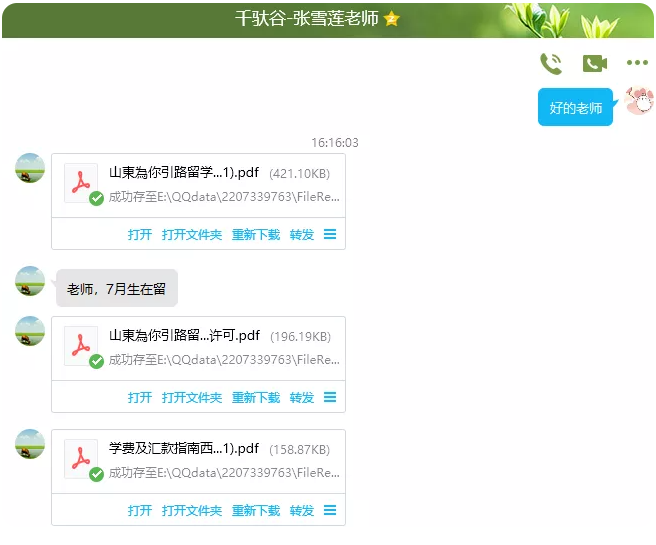Start a voice call with the contact
The width and height of the screenshot is (656, 545).
tap(551, 64)
